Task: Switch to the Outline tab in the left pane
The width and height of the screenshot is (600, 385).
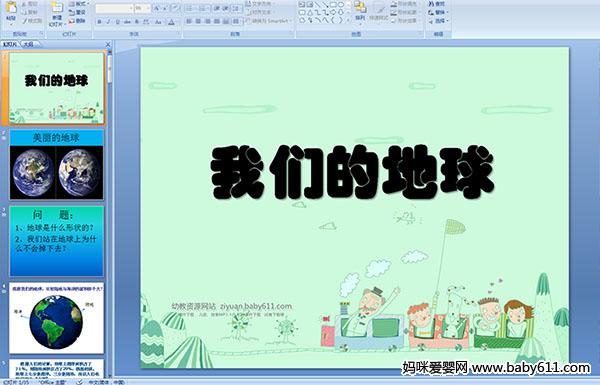Action: (28, 44)
